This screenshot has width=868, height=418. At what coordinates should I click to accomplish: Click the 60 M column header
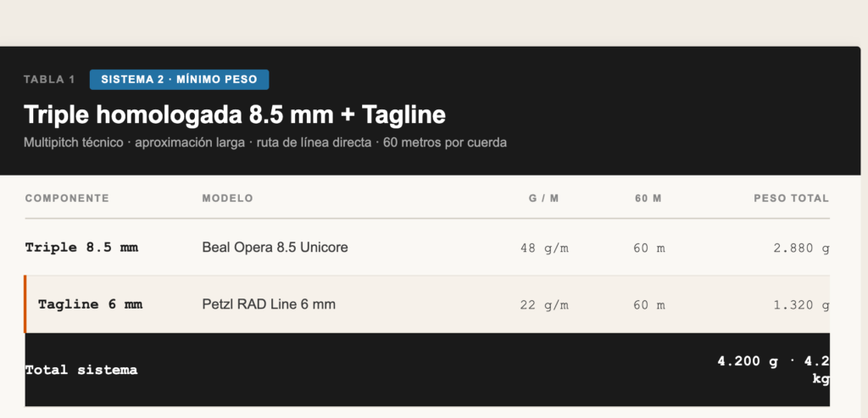pyautogui.click(x=648, y=198)
